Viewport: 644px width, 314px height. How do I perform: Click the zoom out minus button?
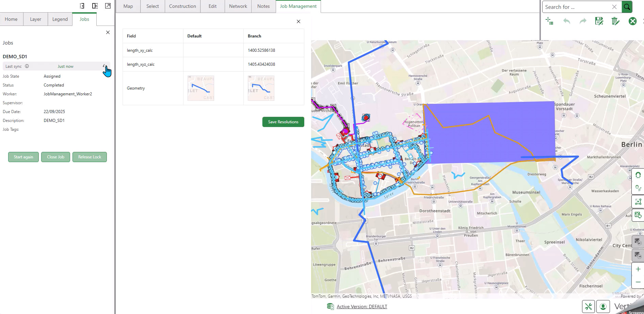coord(638,282)
